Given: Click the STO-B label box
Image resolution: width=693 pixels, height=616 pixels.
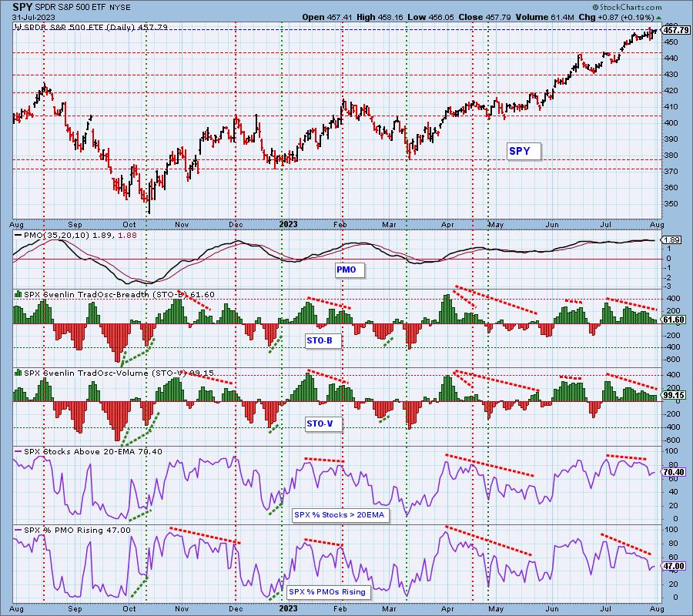Looking at the screenshot, I should click(323, 340).
